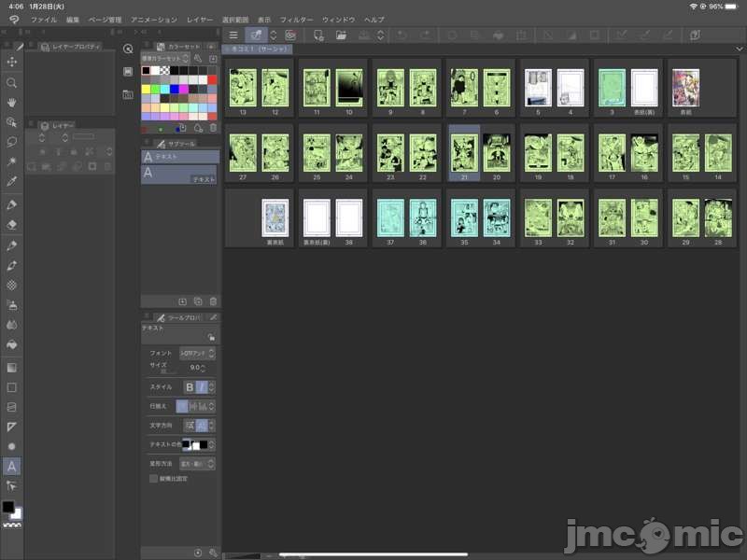Delete the subtool using the trash icon

[x=213, y=301]
